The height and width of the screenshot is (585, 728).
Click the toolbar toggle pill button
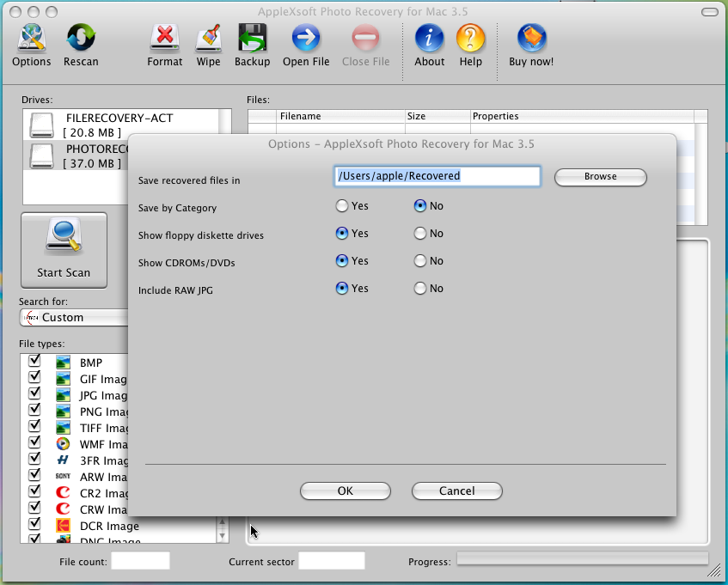pyautogui.click(x=709, y=12)
